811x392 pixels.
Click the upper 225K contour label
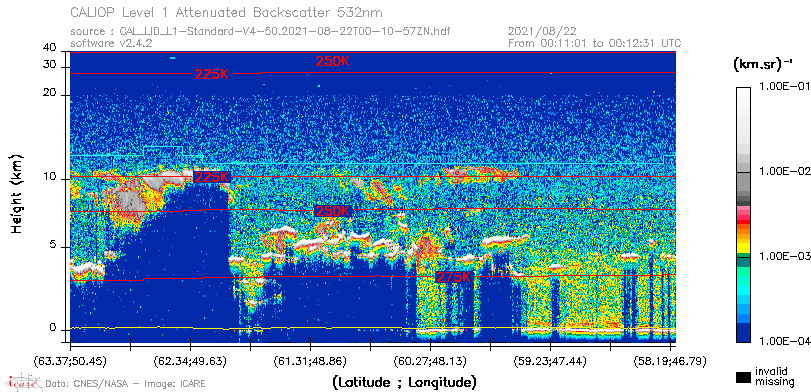[x=212, y=74]
